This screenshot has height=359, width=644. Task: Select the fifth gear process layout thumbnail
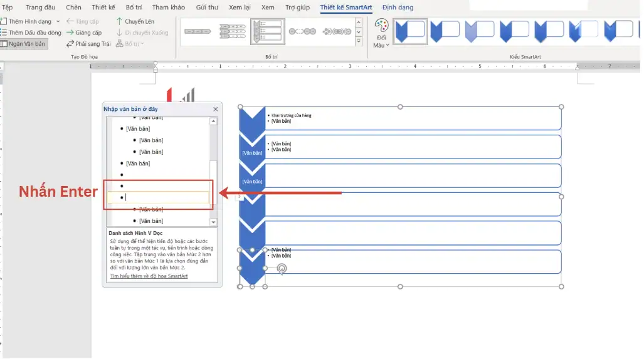tap(337, 31)
